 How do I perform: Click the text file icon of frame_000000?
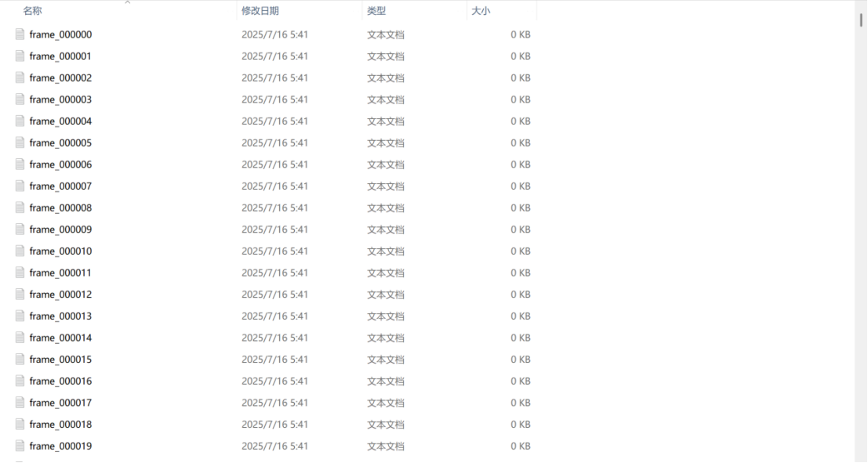click(x=20, y=34)
